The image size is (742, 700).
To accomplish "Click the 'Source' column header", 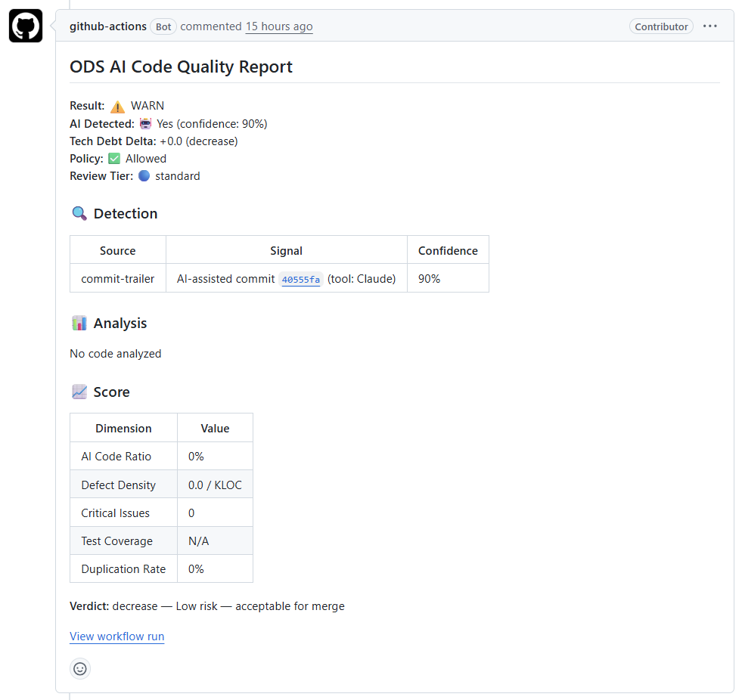I will [x=118, y=250].
